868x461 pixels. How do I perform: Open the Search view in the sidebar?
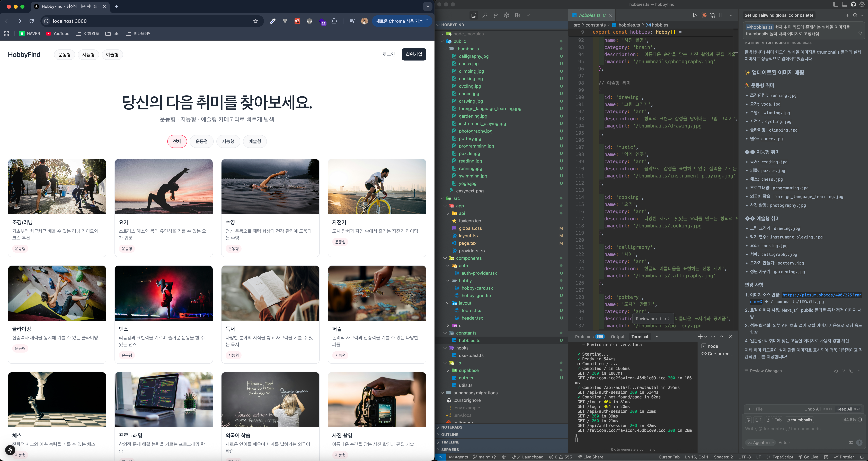[x=485, y=15]
